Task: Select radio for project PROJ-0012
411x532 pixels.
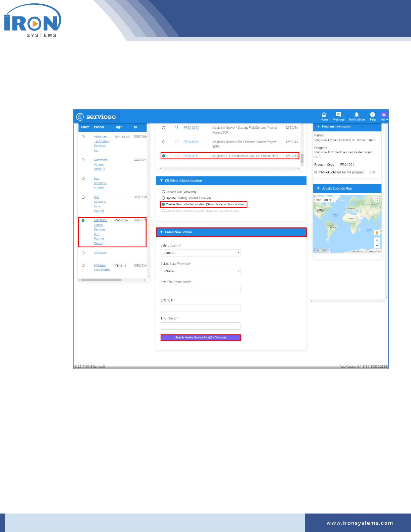Action: [164, 142]
